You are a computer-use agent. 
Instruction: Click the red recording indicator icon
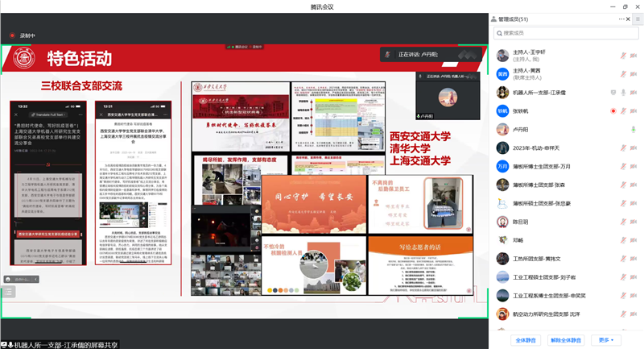12,35
